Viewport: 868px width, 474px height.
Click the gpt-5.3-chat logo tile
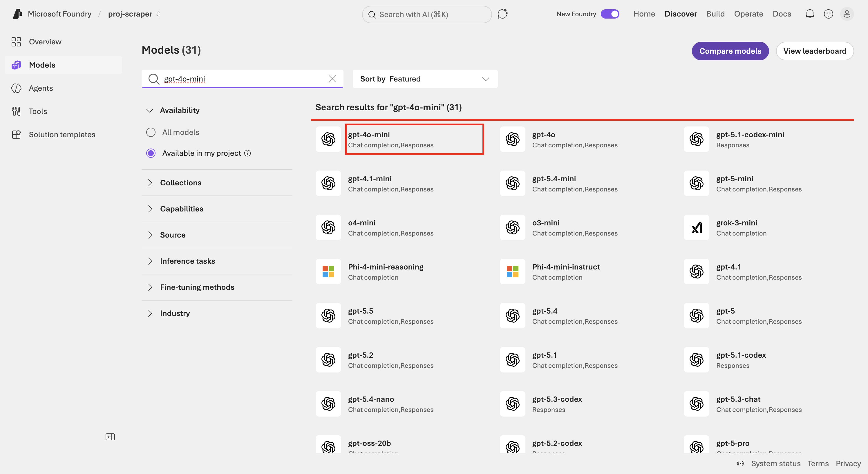[x=697, y=404]
